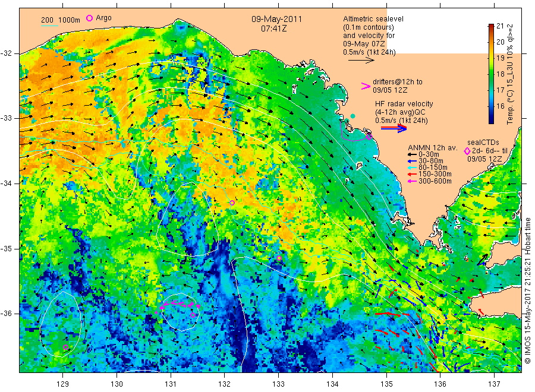Image resolution: width=535 pixels, height=392 pixels.
Task: Click the -36 latitude axis label
Action: tap(7, 314)
